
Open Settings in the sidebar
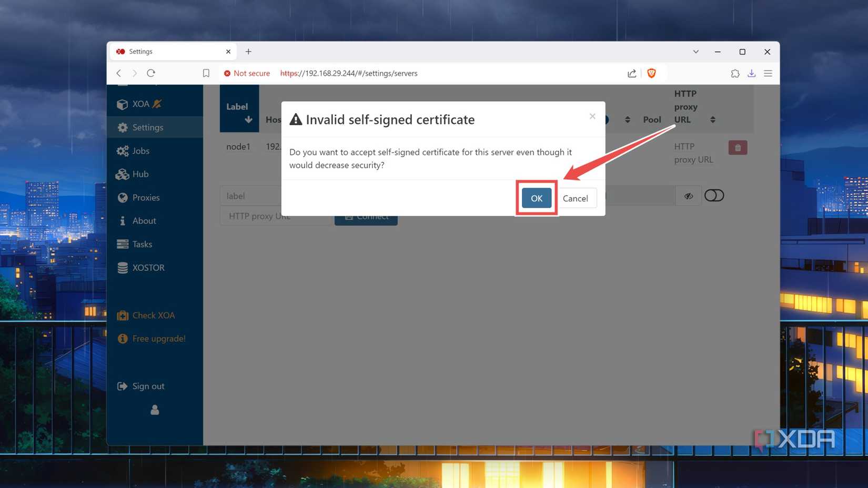155,127
